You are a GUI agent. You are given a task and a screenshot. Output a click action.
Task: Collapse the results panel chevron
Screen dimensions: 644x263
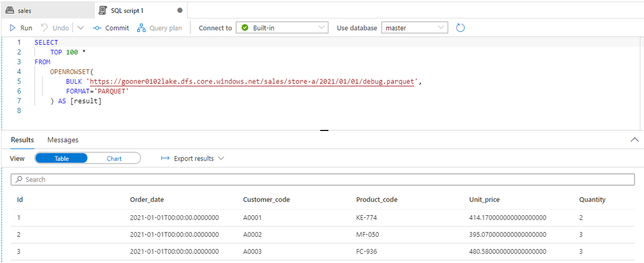[x=635, y=140]
